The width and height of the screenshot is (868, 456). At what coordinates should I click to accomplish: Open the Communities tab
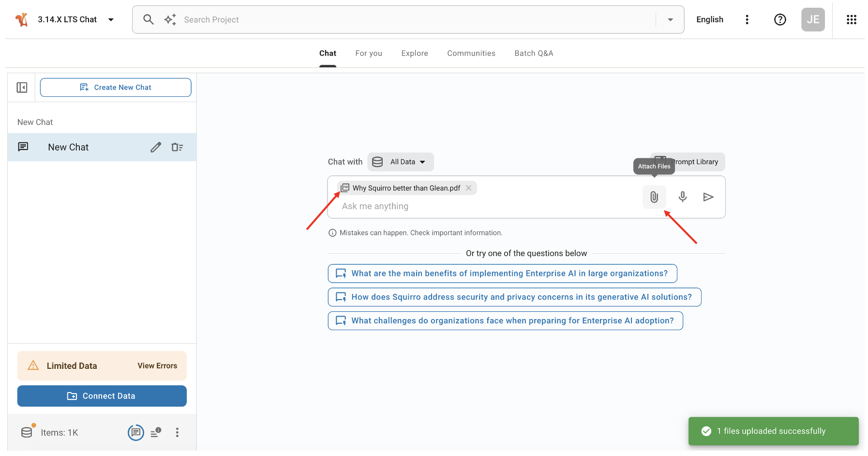pyautogui.click(x=471, y=53)
